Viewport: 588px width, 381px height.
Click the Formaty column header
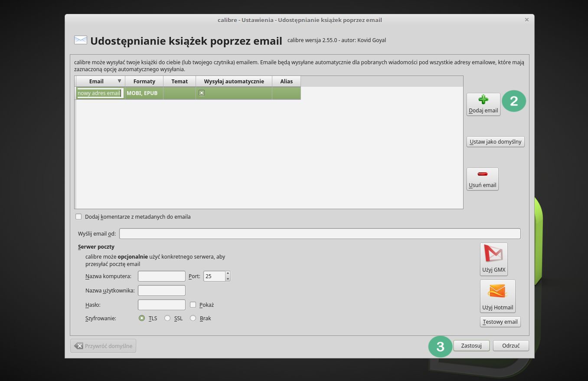pyautogui.click(x=144, y=81)
